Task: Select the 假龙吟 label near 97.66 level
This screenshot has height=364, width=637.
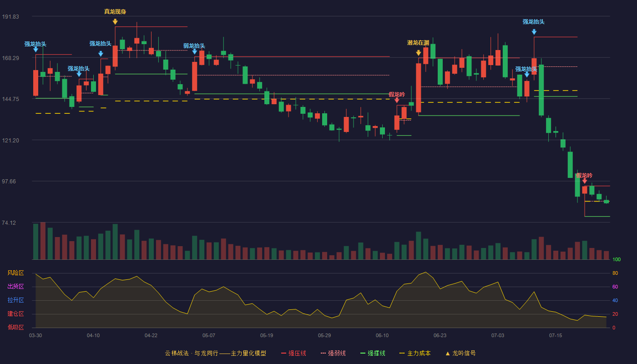Action: (585, 176)
